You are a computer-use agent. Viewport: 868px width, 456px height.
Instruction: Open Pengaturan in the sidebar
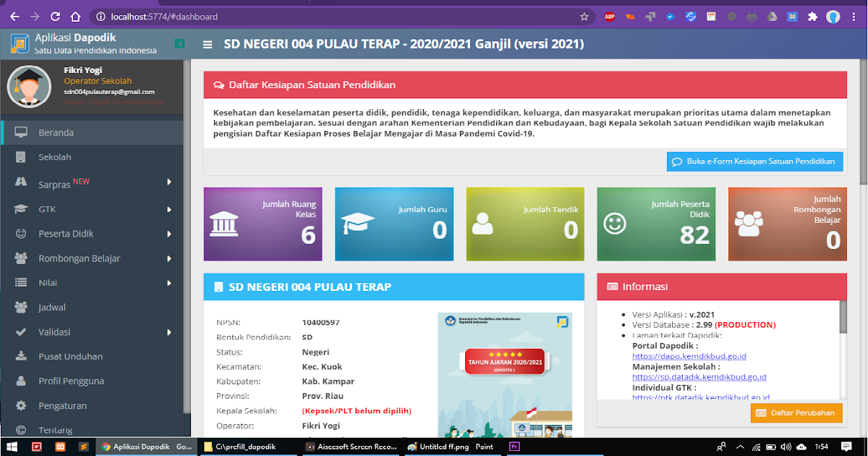tap(92, 406)
